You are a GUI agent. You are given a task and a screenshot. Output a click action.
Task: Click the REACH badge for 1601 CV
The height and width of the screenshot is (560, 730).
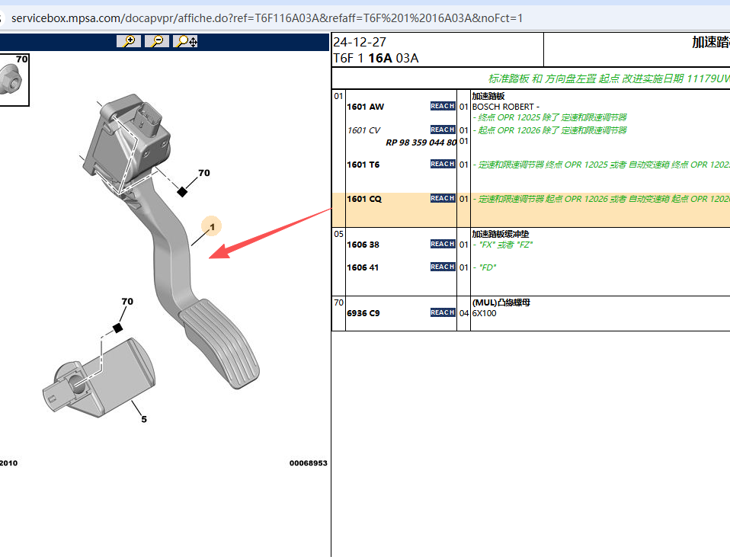[x=443, y=130]
